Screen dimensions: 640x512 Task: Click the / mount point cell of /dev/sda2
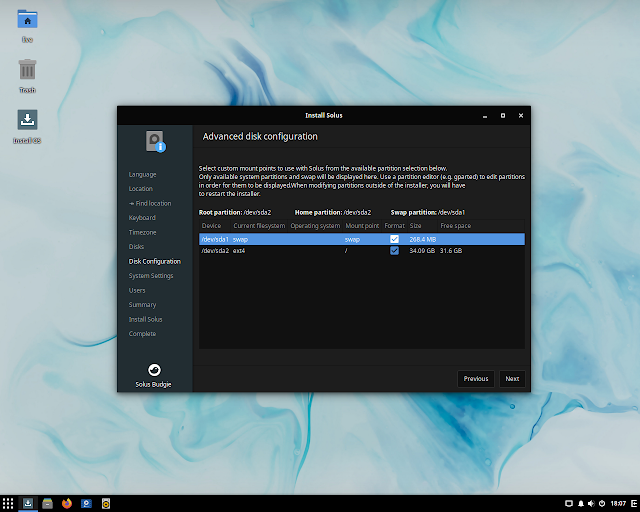point(346,251)
